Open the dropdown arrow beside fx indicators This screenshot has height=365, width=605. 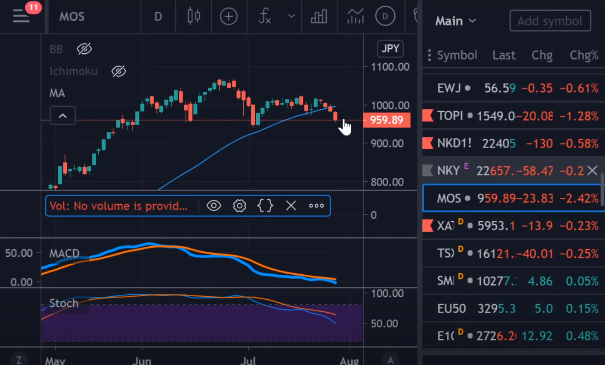point(292,16)
